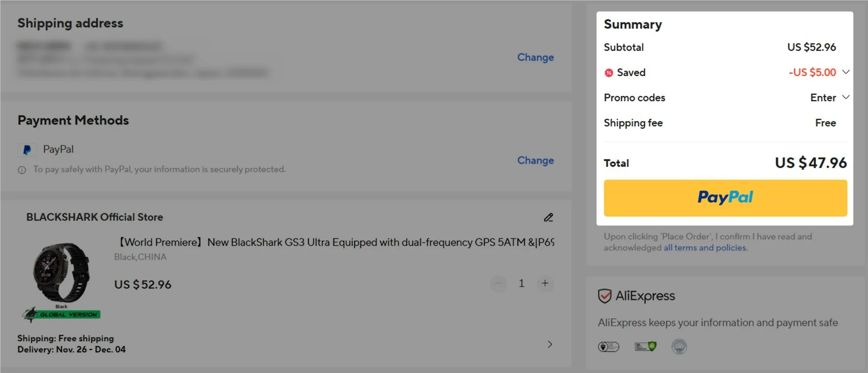The width and height of the screenshot is (868, 373).
Task: Click the round certification seal badge
Action: pos(679,346)
